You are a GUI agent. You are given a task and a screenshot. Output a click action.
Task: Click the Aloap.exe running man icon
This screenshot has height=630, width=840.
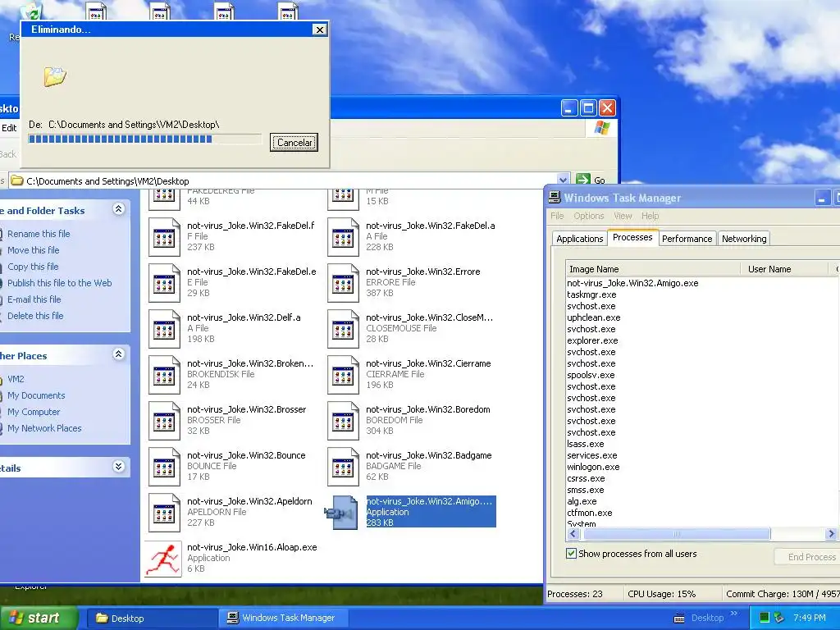[163, 559]
